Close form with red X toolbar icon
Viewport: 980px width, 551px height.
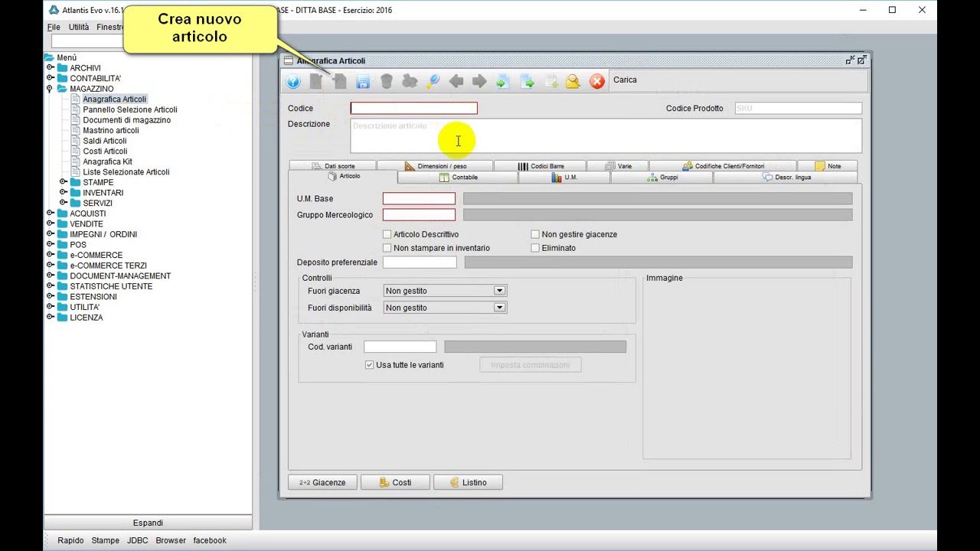(x=597, y=81)
